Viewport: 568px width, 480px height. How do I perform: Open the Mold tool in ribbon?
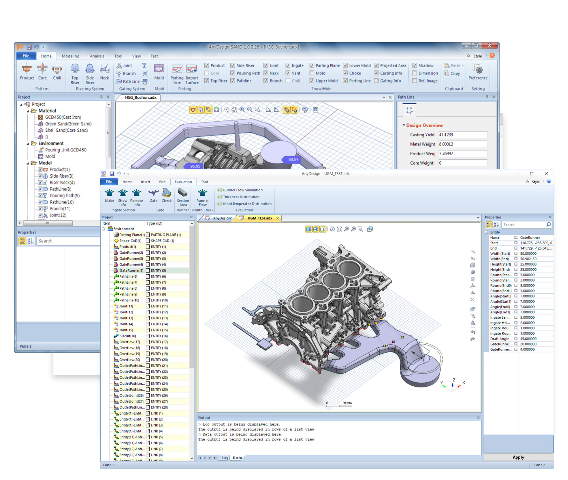click(159, 72)
